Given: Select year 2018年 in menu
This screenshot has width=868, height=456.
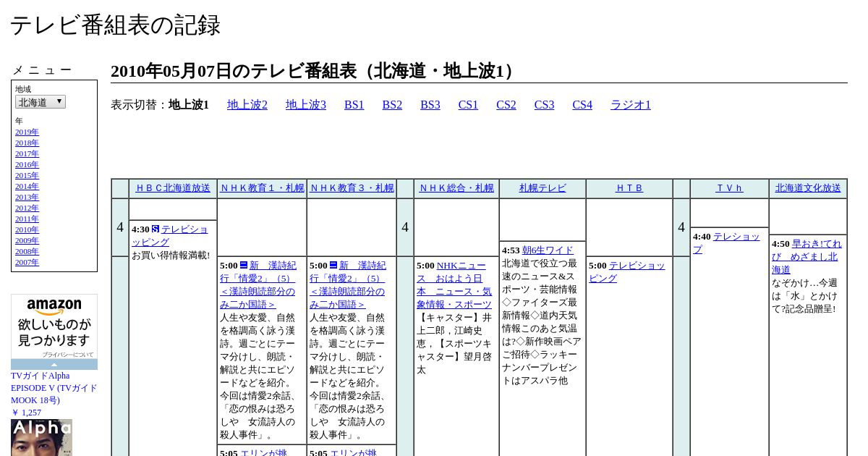Looking at the screenshot, I should 27,143.
